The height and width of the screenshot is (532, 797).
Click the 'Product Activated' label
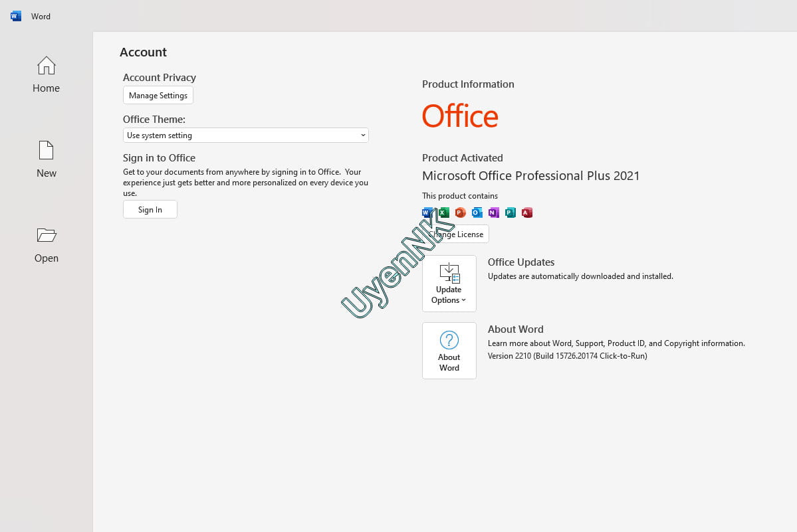[463, 158]
